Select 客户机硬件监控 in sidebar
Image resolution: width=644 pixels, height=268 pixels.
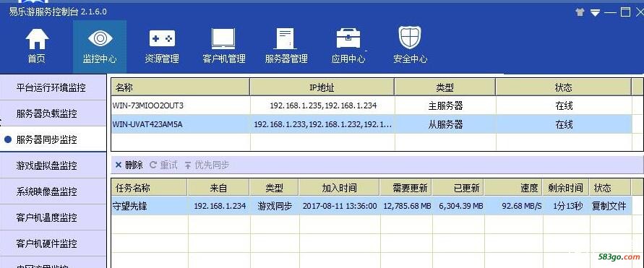coord(53,243)
